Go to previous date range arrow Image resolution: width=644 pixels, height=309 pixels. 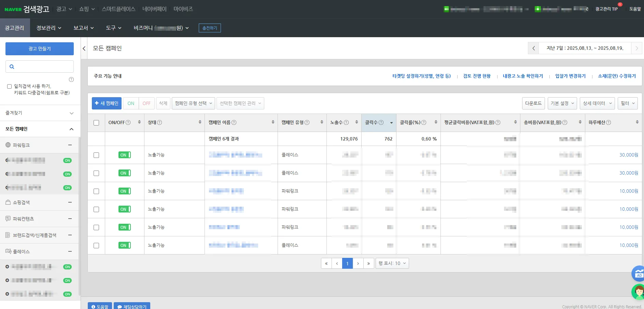tap(533, 48)
